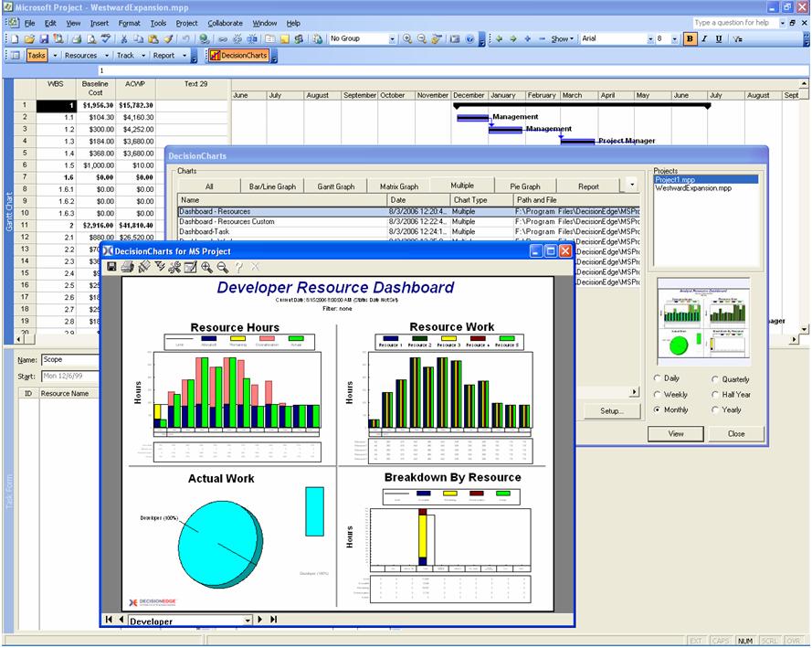Open Help via the question mark preview icon
This screenshot has height=648, width=812.
(x=237, y=267)
